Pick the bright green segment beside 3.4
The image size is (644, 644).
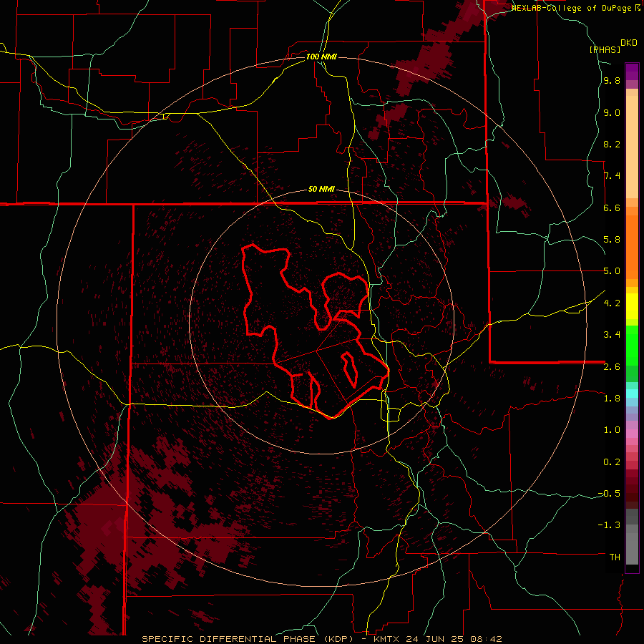coord(632,346)
